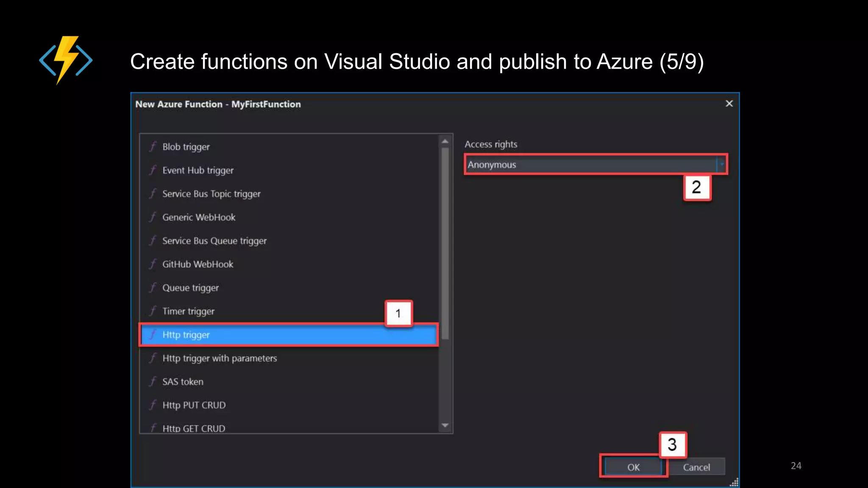
Task: Click the function icon beside Http PUT CRUD
Action: point(153,405)
